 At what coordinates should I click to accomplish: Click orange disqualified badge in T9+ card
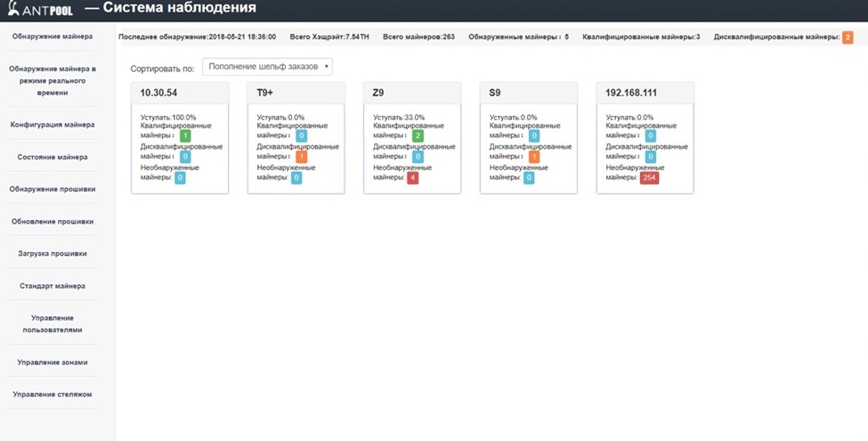tap(301, 157)
